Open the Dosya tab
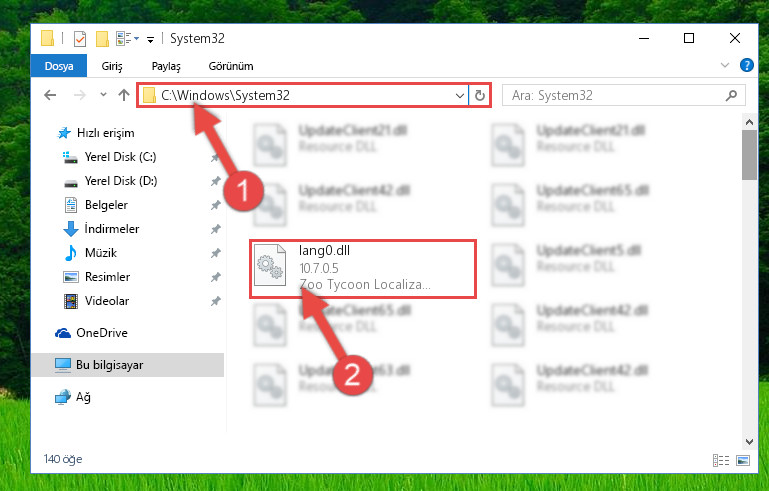Image resolution: width=769 pixels, height=491 pixels. (x=59, y=66)
